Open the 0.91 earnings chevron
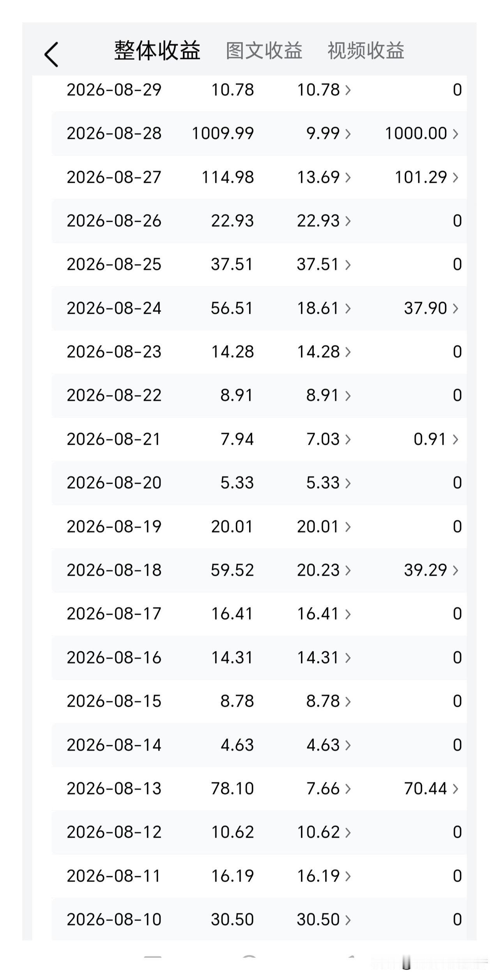Screen dimensions: 499x980 (455, 439)
